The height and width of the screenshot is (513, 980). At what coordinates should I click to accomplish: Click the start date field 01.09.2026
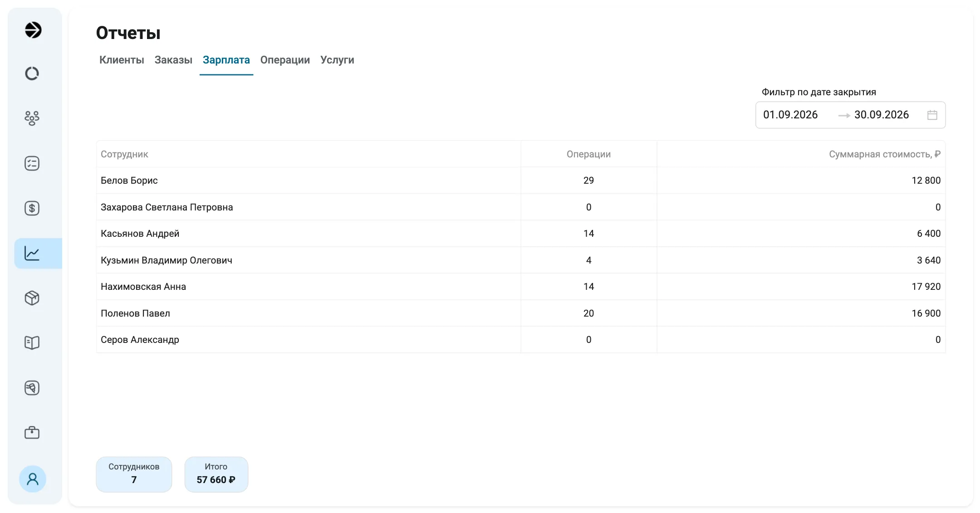790,115
